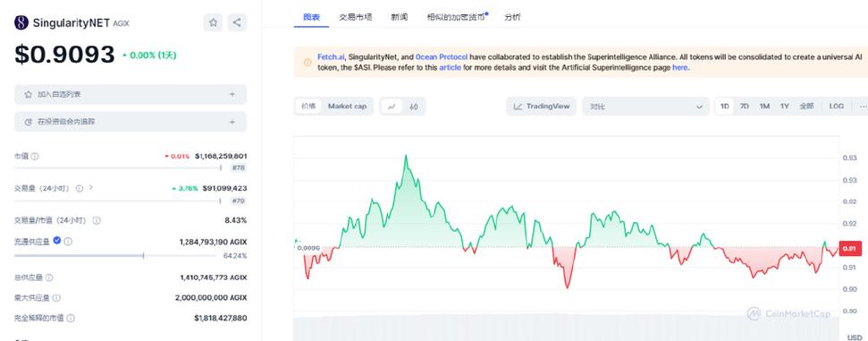Open the 对比 compare dropdown
This screenshot has width=868, height=341.
645,107
